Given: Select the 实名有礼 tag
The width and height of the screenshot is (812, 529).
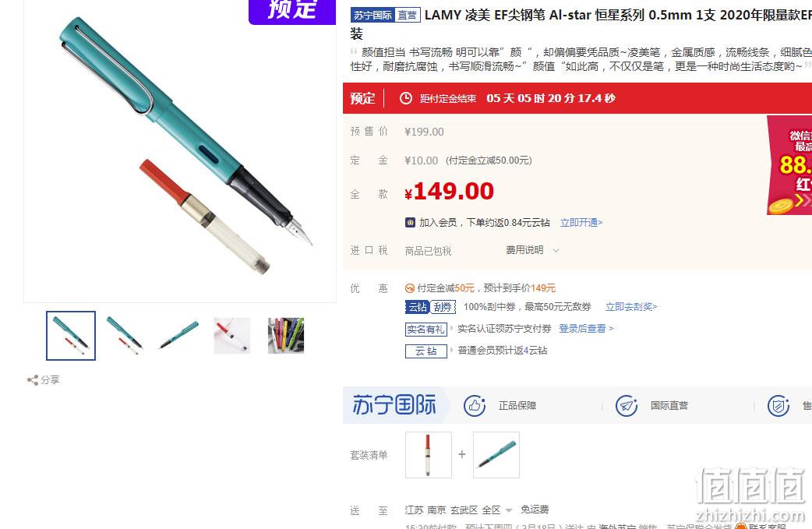Looking at the screenshot, I should [425, 330].
